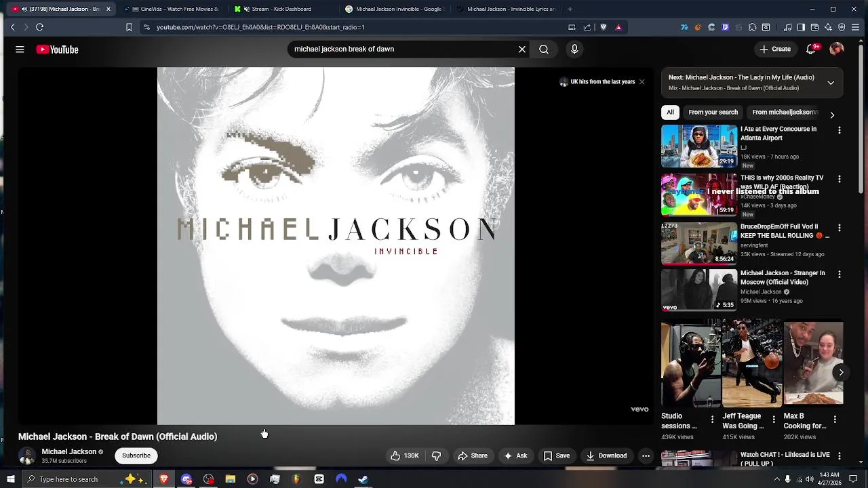Open Jeff Teague short options menu
Image resolution: width=868 pixels, height=488 pixels.
[x=774, y=420]
